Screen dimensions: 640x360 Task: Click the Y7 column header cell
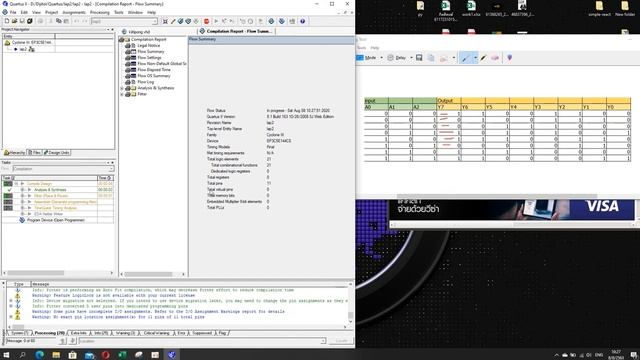point(449,107)
